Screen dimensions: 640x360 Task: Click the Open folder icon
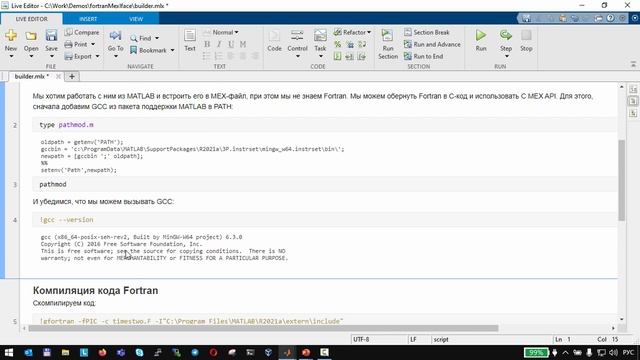(x=31, y=36)
